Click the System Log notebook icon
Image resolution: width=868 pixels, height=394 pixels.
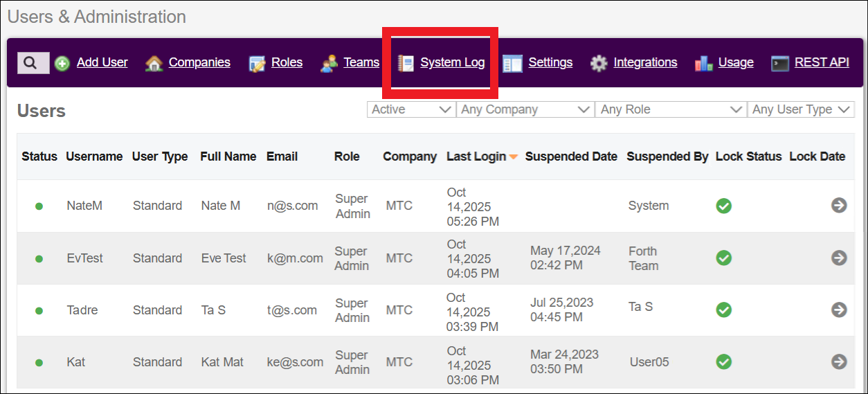click(406, 63)
